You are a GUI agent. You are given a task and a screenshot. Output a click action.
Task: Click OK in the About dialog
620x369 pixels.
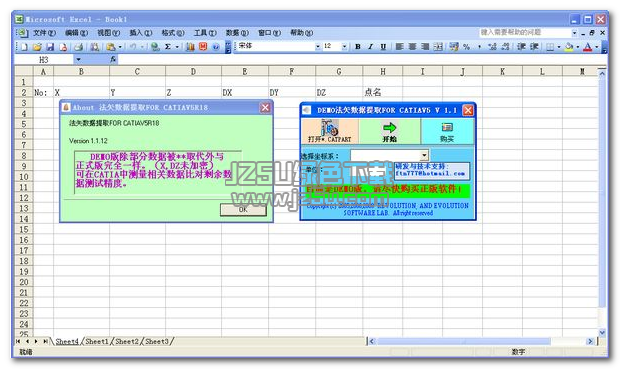[243, 210]
